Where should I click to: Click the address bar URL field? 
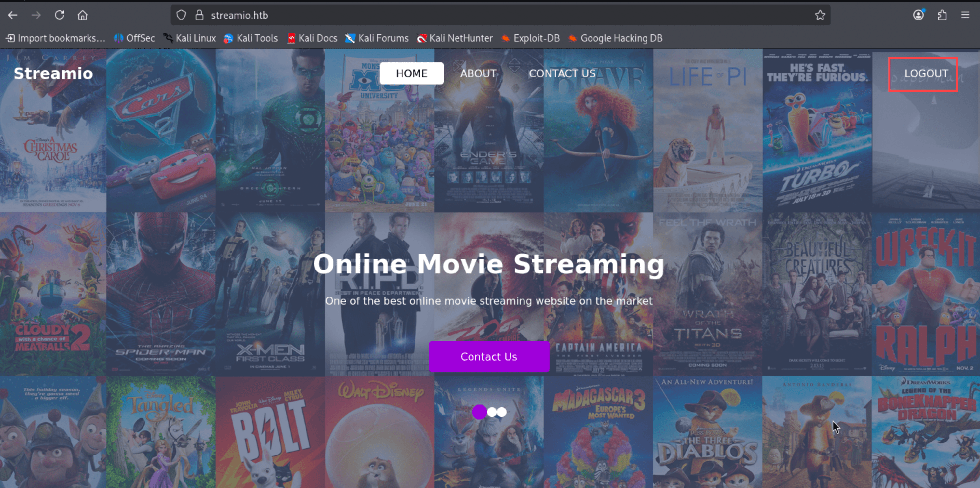[x=500, y=15]
